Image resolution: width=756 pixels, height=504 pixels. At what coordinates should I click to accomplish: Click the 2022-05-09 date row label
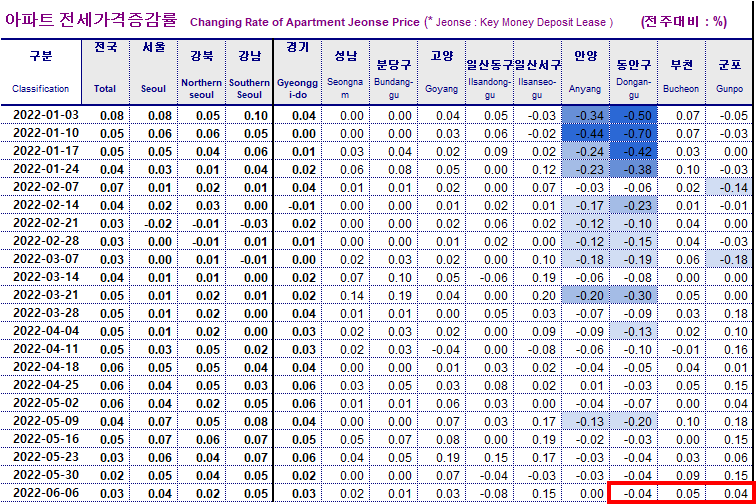(46, 421)
